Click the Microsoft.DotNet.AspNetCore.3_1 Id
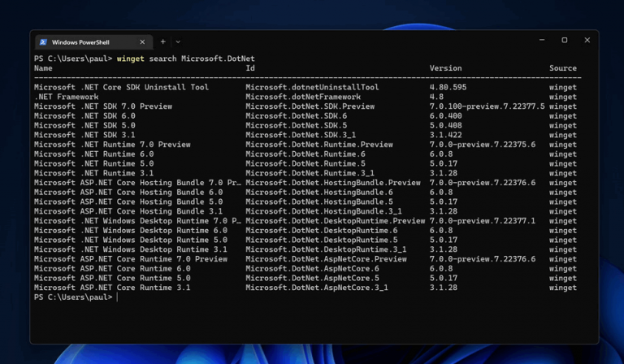 click(x=316, y=288)
